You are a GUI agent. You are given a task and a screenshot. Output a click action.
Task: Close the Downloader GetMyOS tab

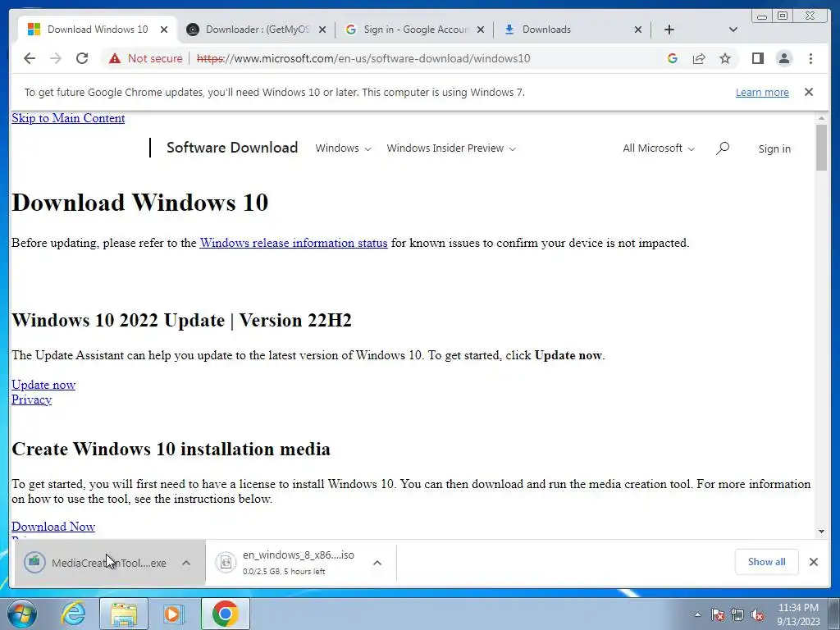[x=322, y=30]
